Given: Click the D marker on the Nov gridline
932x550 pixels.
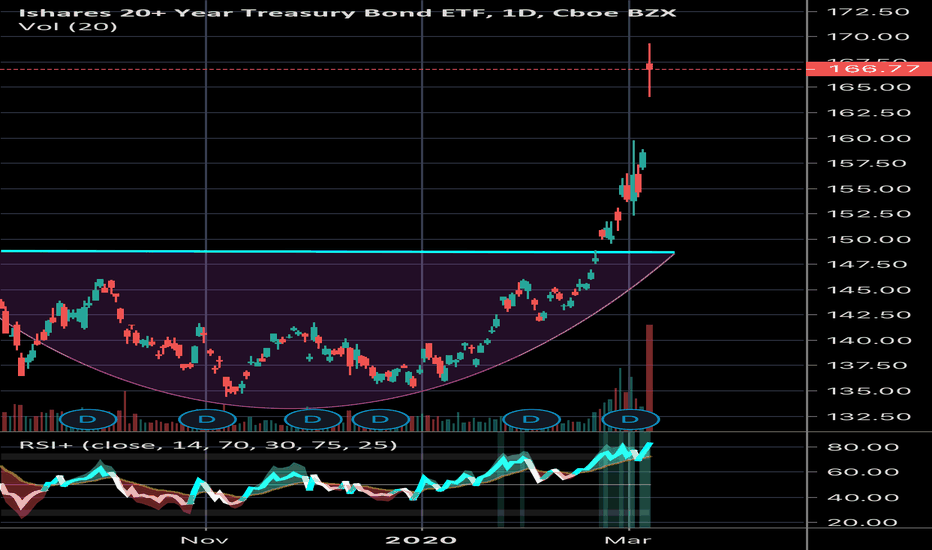Looking at the screenshot, I should (x=207, y=419).
